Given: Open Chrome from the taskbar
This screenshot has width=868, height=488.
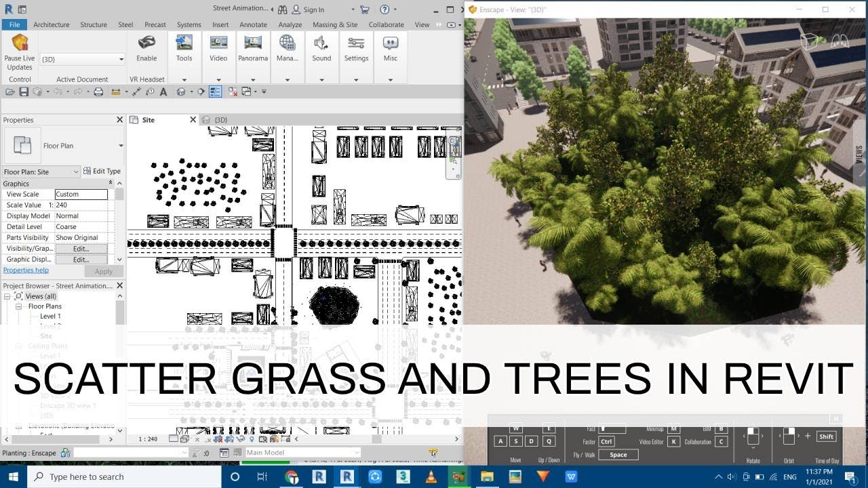Looking at the screenshot, I should tap(292, 476).
